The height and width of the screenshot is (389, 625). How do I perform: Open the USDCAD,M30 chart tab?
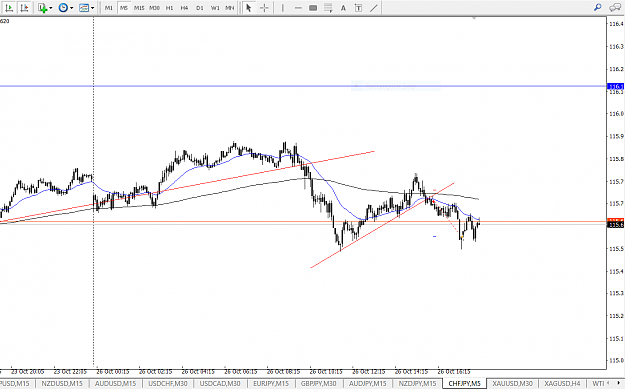220,383
